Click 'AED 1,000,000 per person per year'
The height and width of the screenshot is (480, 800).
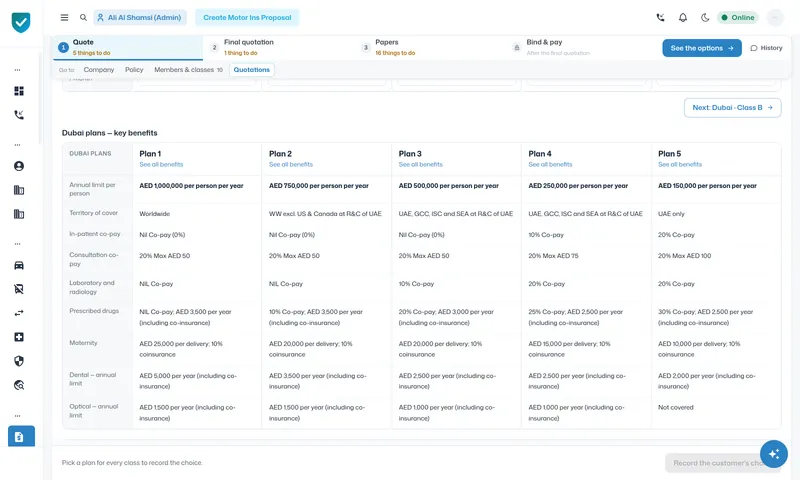click(x=191, y=186)
